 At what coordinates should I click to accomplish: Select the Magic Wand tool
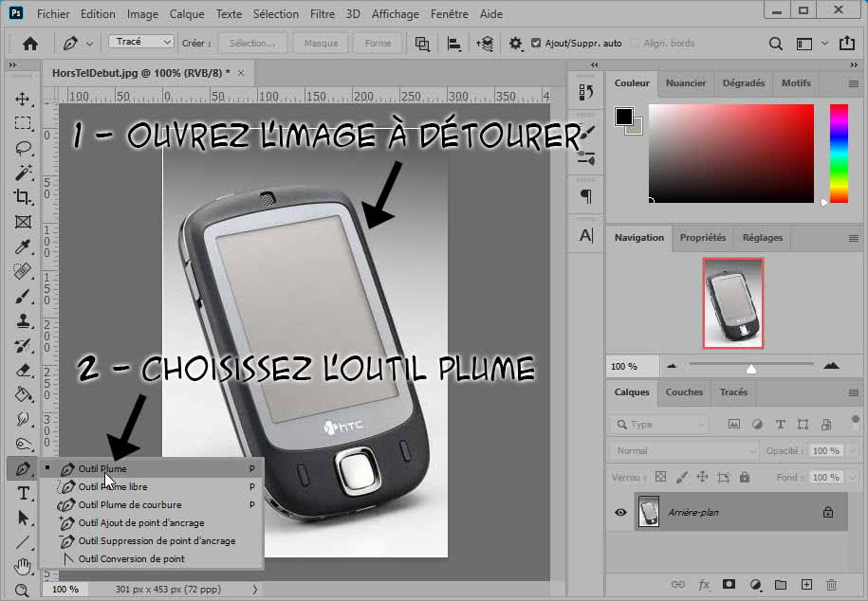23,173
